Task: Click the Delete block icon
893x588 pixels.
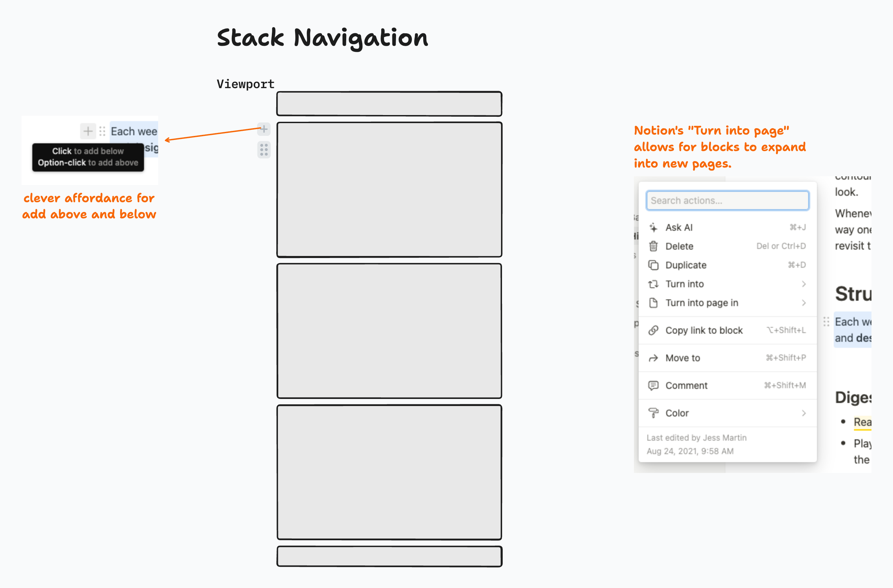Action: click(x=653, y=246)
